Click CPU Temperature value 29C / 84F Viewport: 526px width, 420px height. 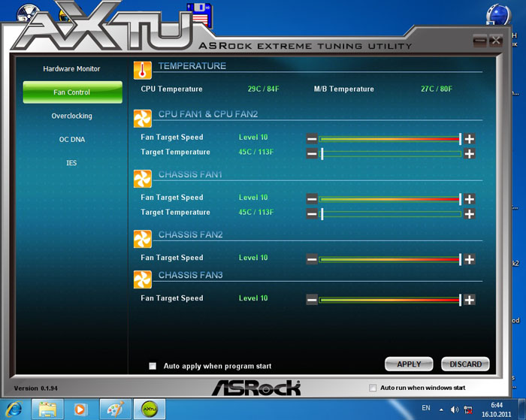click(x=263, y=89)
